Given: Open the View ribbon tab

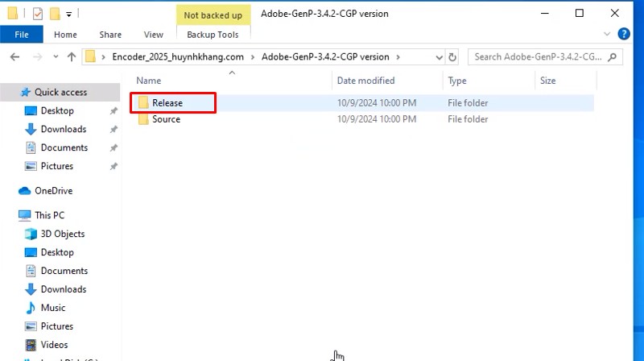Looking at the screenshot, I should coord(153,35).
